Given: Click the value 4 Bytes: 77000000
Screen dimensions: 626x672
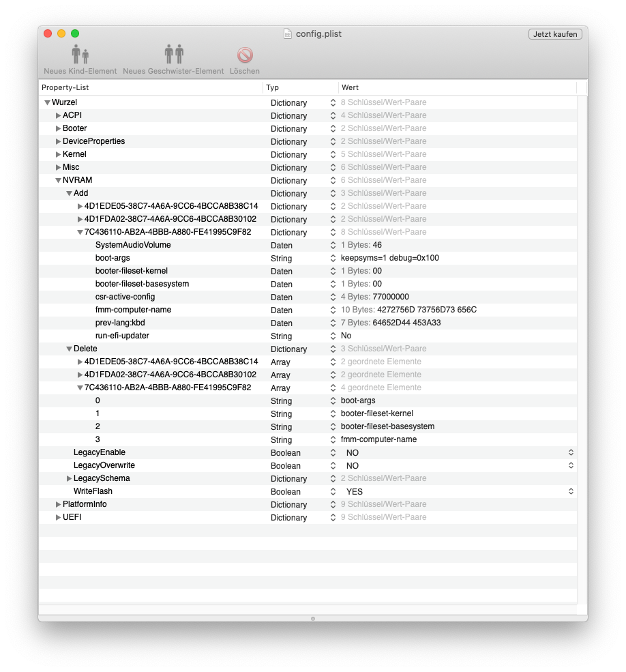Looking at the screenshot, I should click(375, 297).
